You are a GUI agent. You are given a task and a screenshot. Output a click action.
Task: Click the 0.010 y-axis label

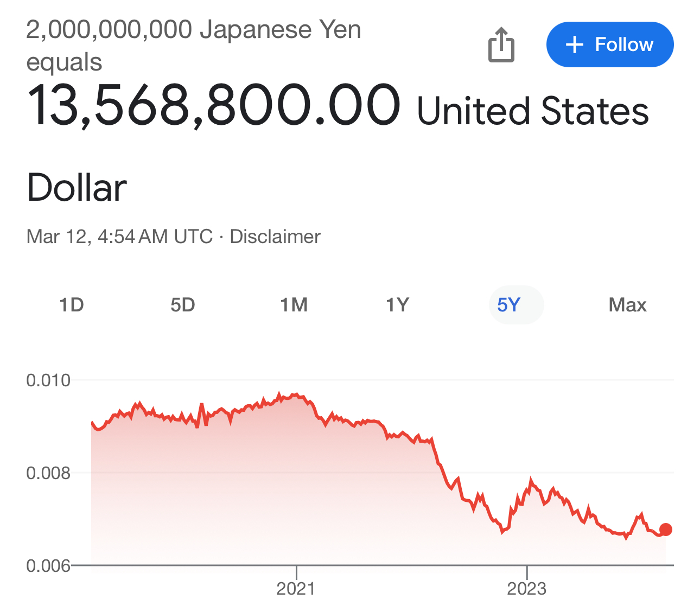point(48,380)
